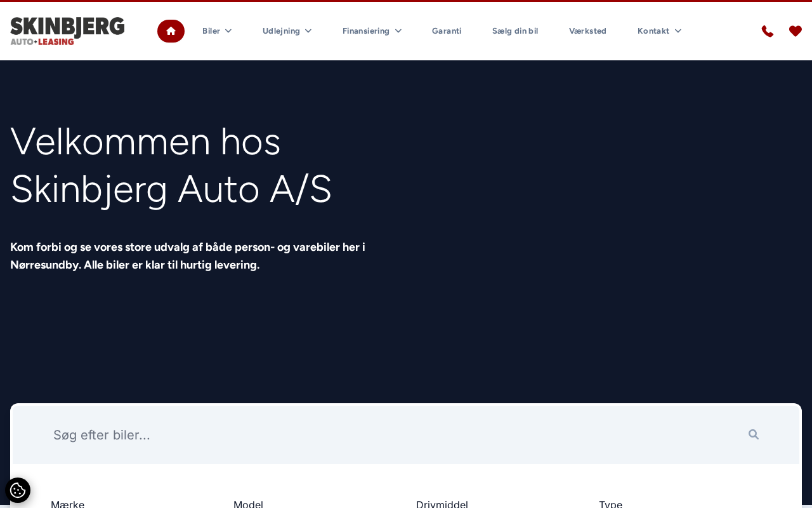The height and width of the screenshot is (508, 812).
Task: Click the chevron arrow beside Kontakt
Action: click(x=678, y=31)
